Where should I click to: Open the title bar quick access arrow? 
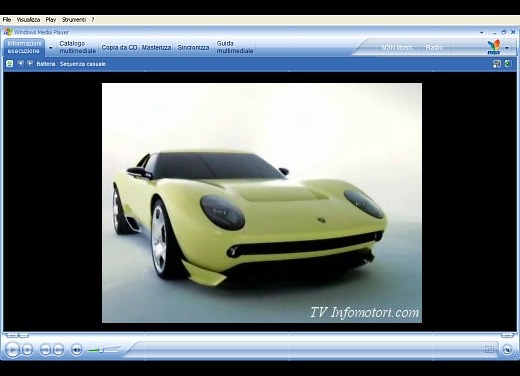pos(482,33)
